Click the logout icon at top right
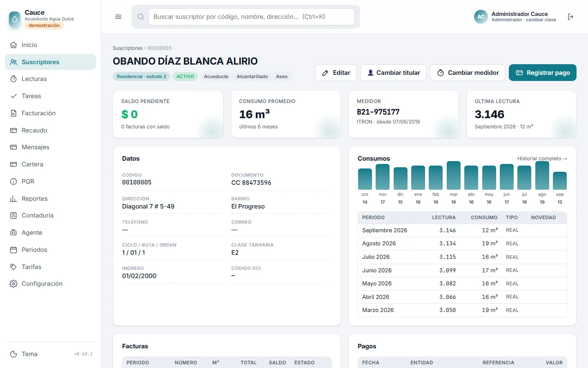 (570, 17)
